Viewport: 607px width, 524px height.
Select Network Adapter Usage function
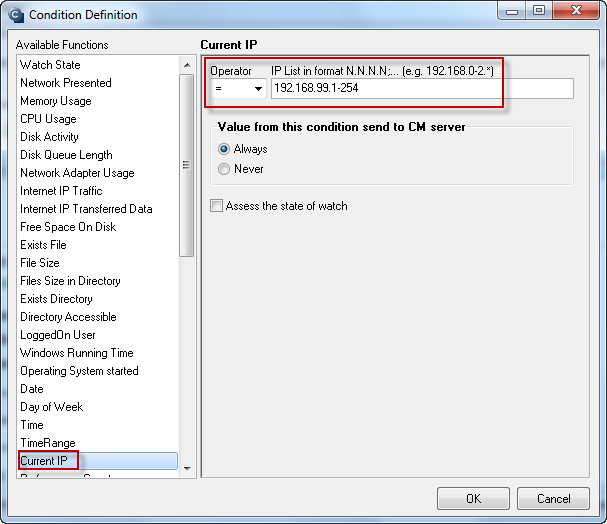coord(98,173)
